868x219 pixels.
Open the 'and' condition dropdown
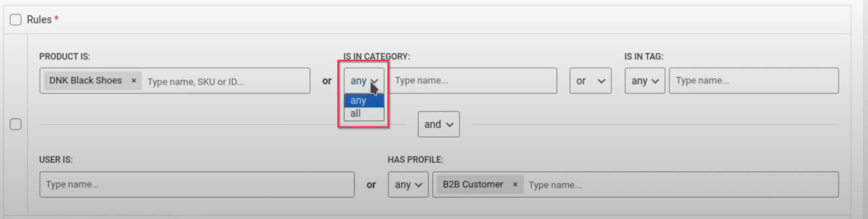pyautogui.click(x=438, y=124)
